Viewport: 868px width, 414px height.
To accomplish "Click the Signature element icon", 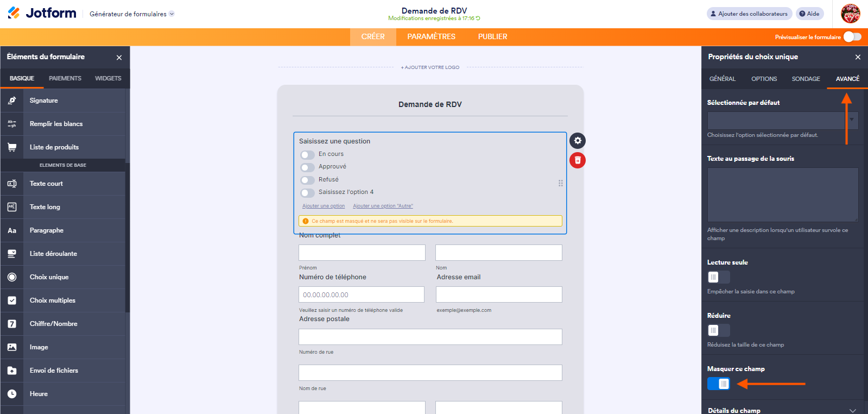I will [12, 101].
